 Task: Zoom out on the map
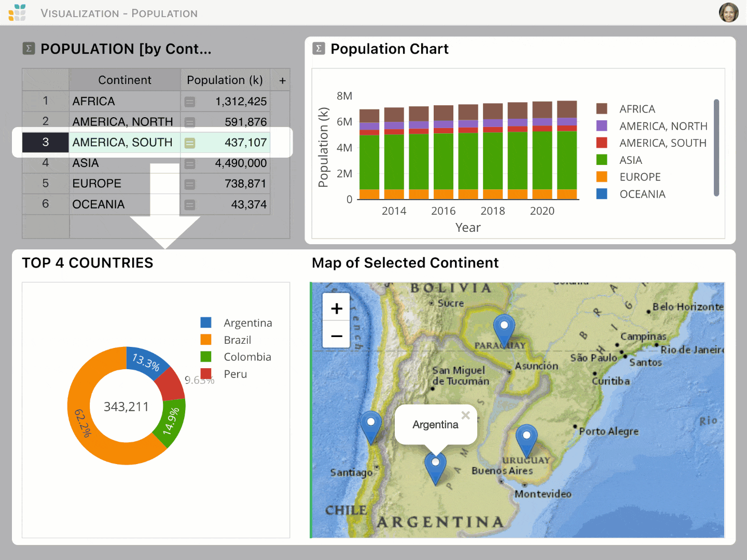point(337,336)
